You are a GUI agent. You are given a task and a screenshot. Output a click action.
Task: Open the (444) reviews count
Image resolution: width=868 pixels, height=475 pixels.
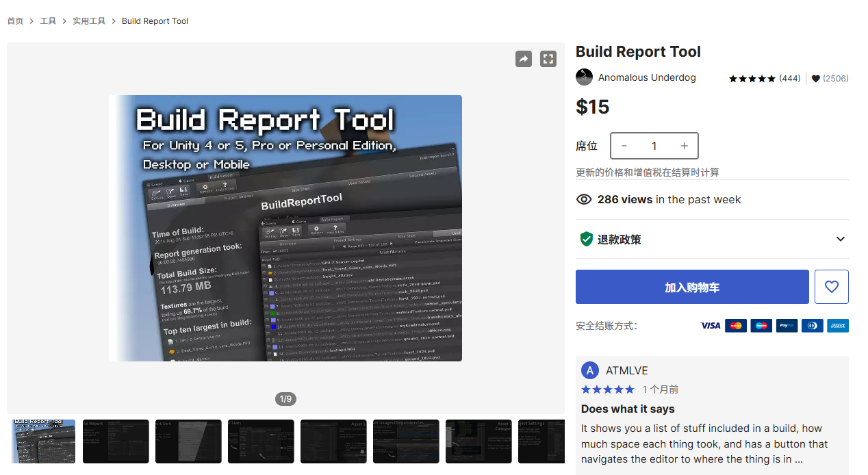click(790, 79)
